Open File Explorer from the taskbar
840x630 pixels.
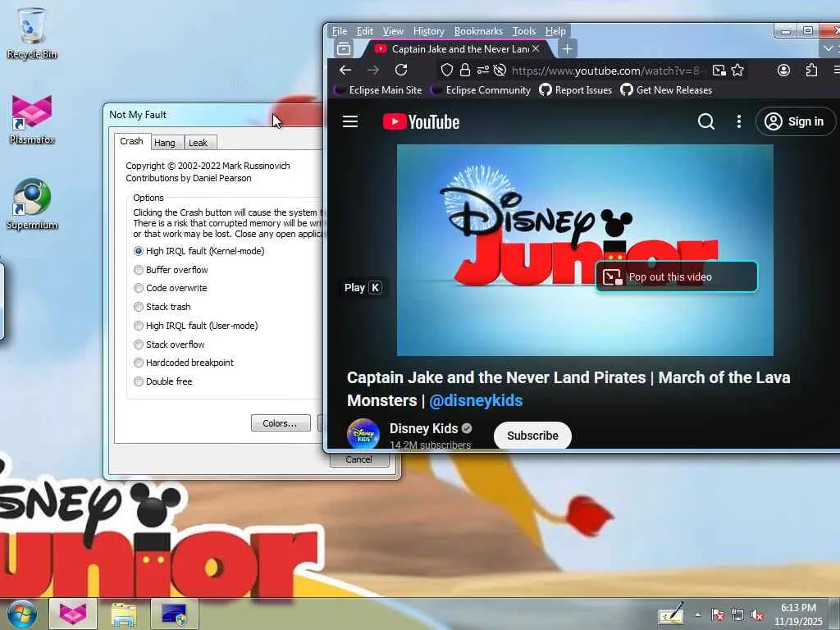click(124, 614)
